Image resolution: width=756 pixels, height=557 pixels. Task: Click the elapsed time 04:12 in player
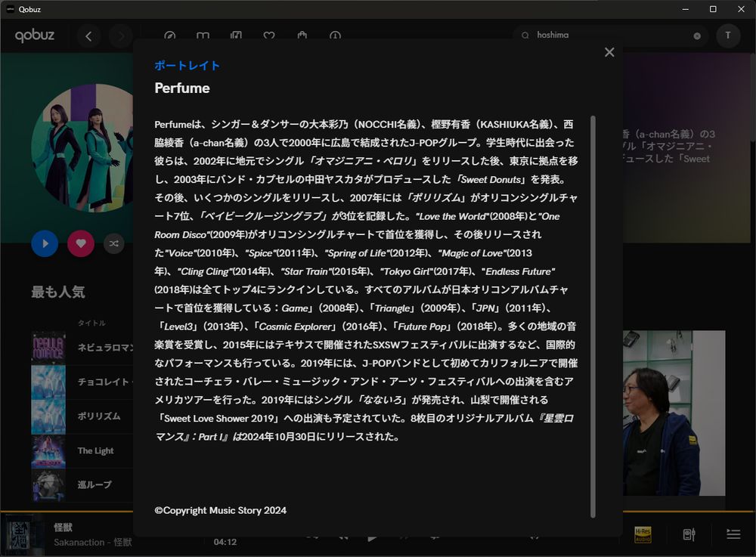coord(225,542)
